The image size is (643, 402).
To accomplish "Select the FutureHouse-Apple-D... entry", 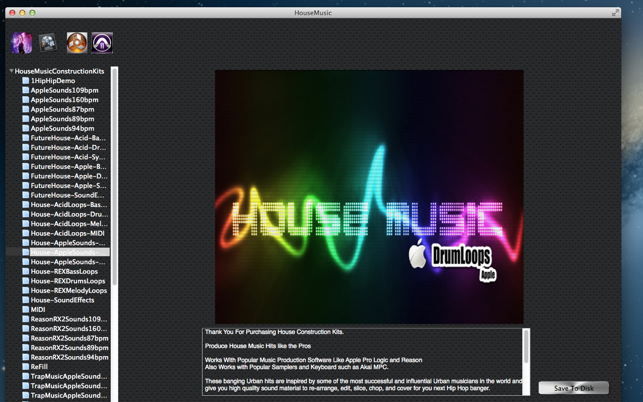I will coord(69,176).
